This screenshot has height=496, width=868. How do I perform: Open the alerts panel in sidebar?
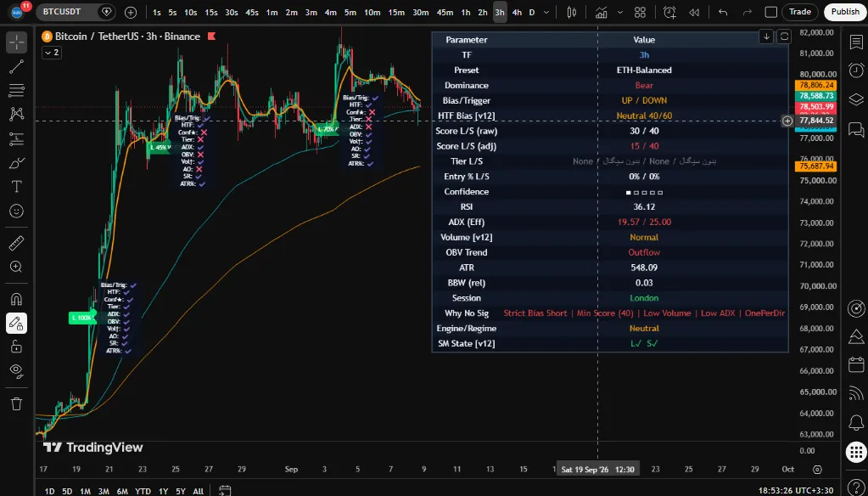point(856,70)
